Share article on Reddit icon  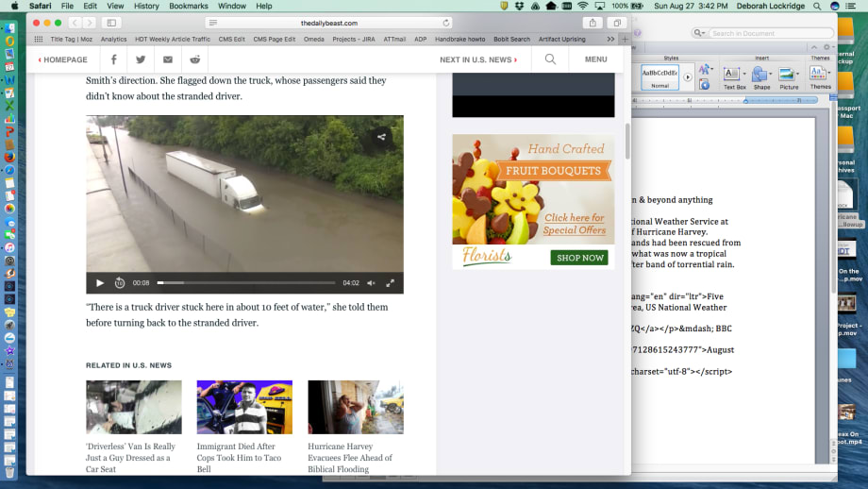(x=195, y=59)
